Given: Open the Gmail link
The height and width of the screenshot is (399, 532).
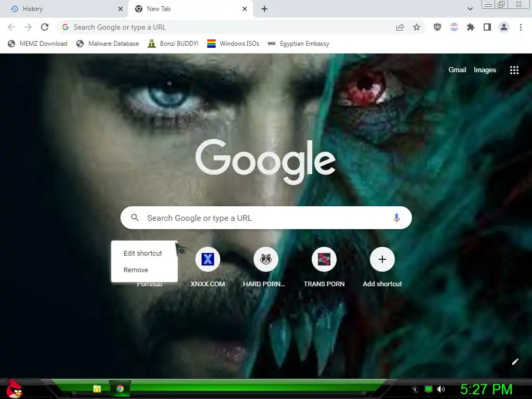Looking at the screenshot, I should point(457,70).
